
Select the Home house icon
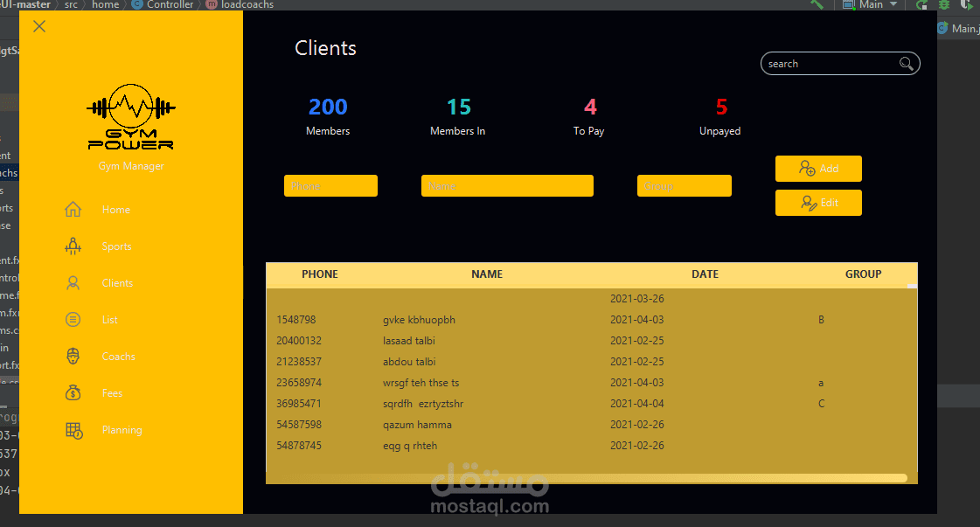click(x=73, y=210)
